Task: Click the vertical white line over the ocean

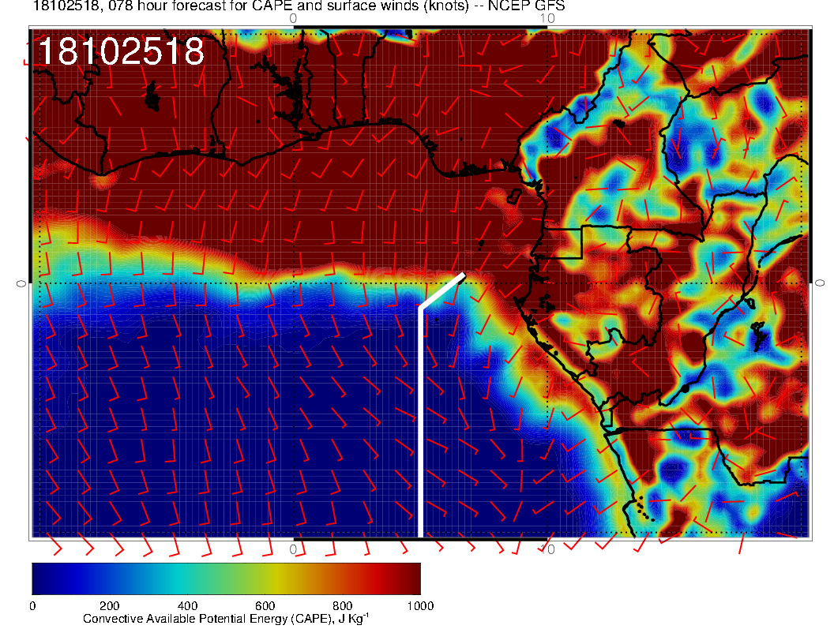Action: [420, 418]
